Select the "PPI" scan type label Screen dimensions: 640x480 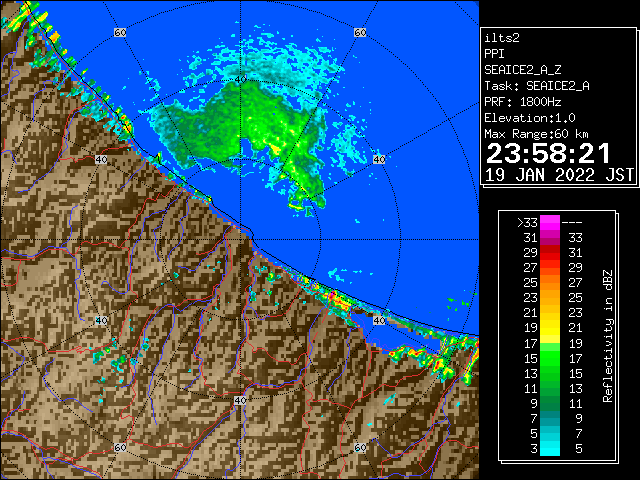tap(494, 54)
